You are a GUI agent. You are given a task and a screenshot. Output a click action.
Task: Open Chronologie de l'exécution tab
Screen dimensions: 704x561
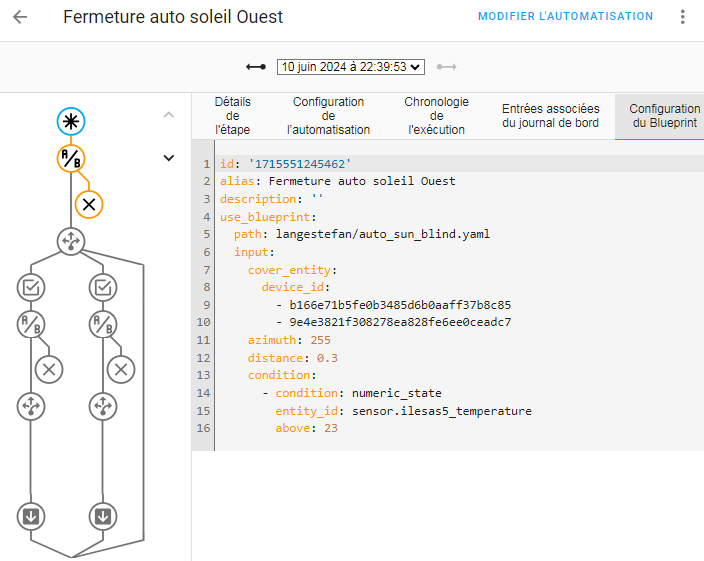pyautogui.click(x=436, y=116)
